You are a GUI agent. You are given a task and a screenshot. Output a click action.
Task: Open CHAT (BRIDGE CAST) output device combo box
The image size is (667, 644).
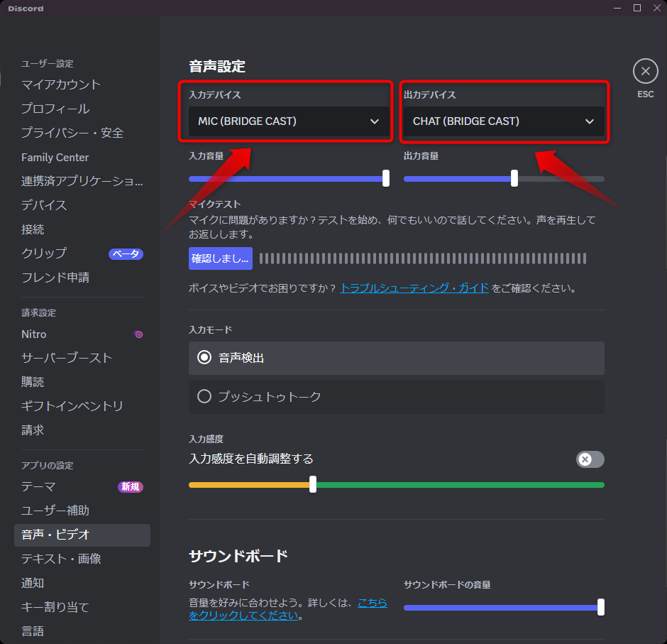[x=504, y=121]
